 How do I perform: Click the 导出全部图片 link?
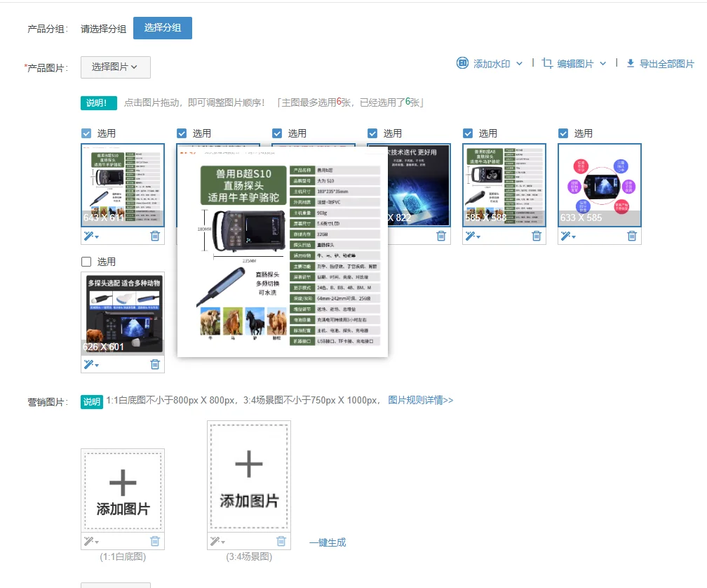point(666,64)
